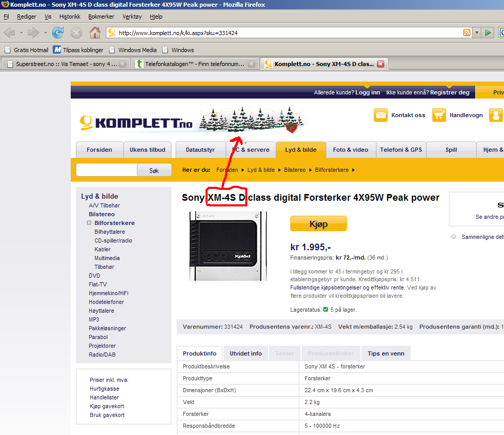Close the Superstreet.no tab
504x435 pixels.
[x=122, y=64]
